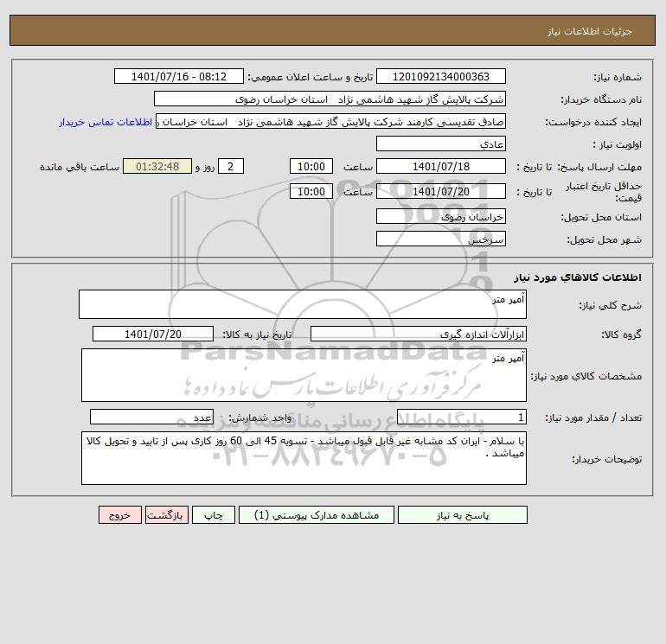Viewport: 666px width, 644px height.
Task: Click the goods group field ابزارآلات اندازه گیری
Action: click(419, 334)
